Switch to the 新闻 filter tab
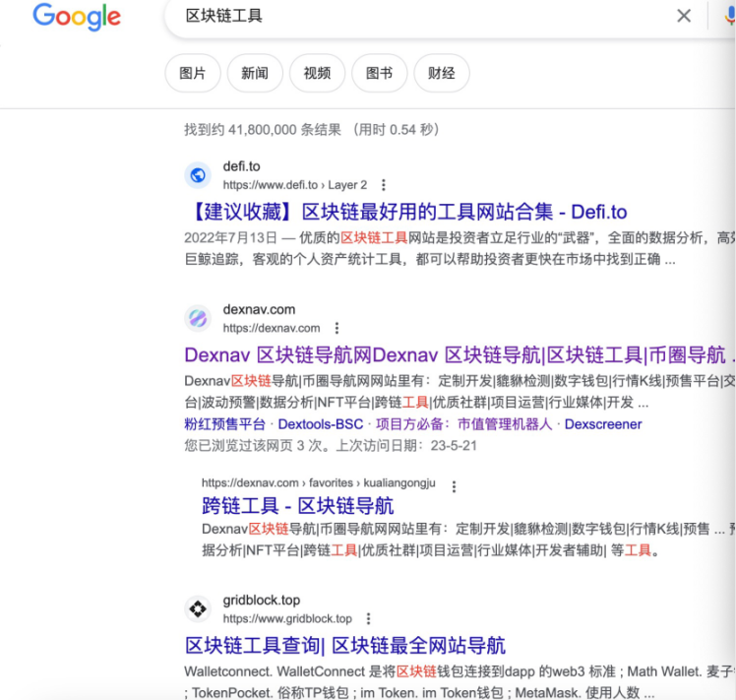 coord(255,73)
